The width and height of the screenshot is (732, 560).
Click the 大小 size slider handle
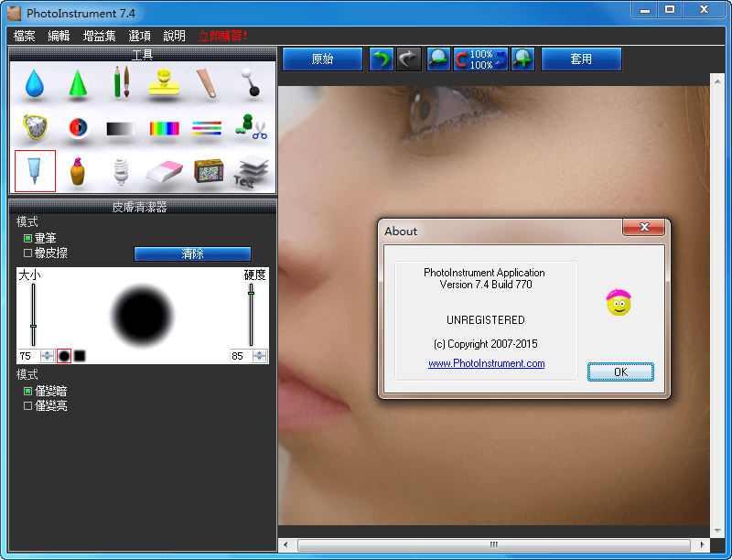pos(33,326)
